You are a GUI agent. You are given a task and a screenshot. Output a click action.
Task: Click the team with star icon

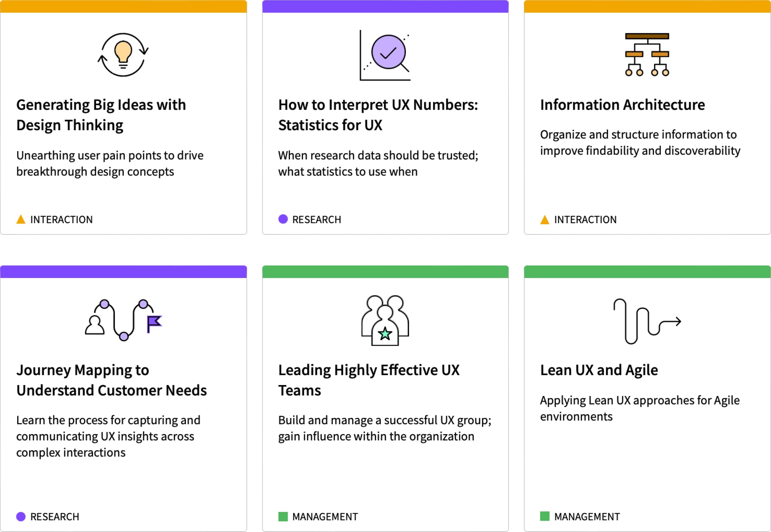[x=385, y=320]
